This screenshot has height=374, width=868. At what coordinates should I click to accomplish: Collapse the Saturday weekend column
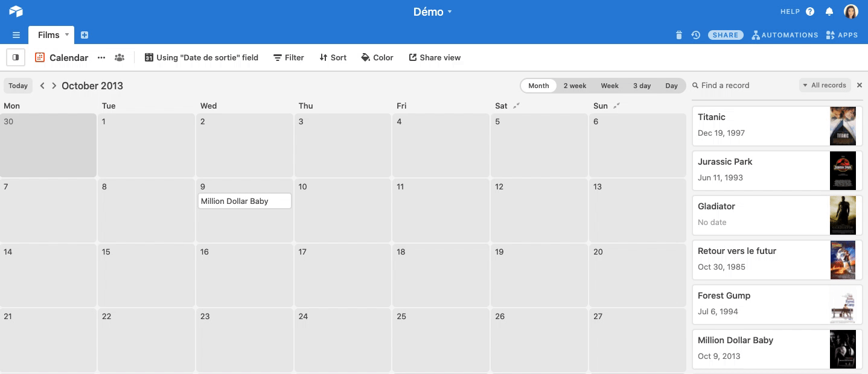(x=516, y=106)
